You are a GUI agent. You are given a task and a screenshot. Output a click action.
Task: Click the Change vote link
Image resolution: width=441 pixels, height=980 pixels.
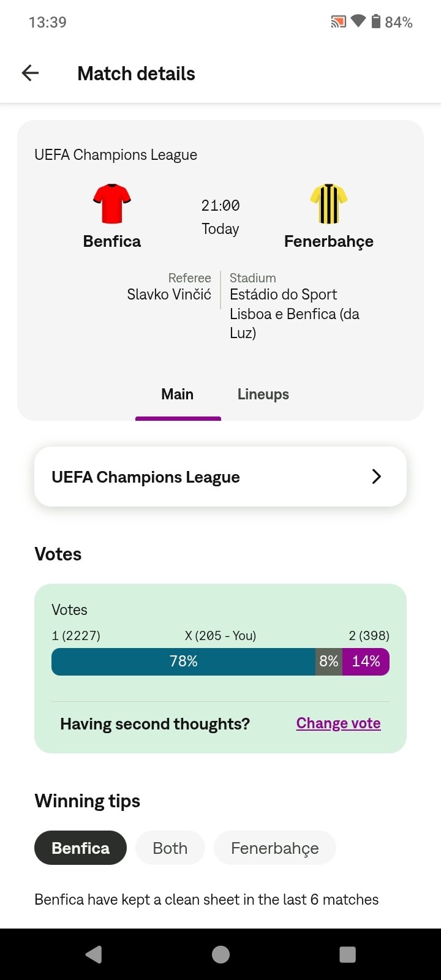tap(338, 723)
